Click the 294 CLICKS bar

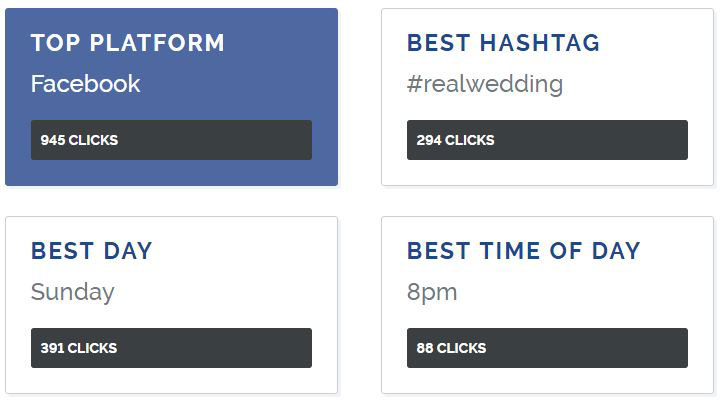click(x=547, y=140)
